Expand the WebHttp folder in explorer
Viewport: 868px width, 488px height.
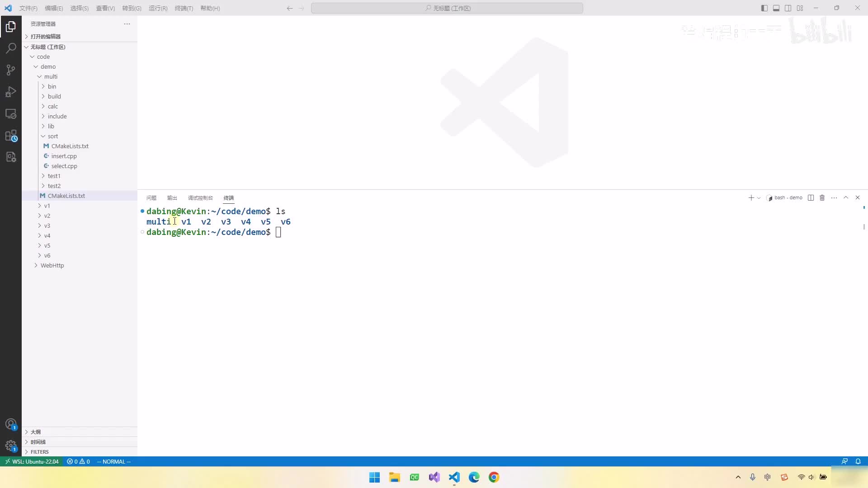point(38,265)
